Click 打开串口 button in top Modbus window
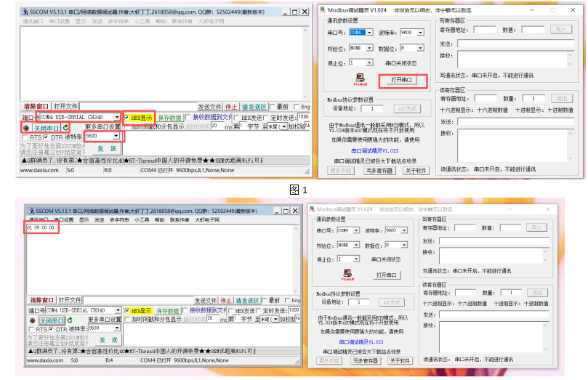Image resolution: width=588 pixels, height=380 pixels. pyautogui.click(x=400, y=80)
